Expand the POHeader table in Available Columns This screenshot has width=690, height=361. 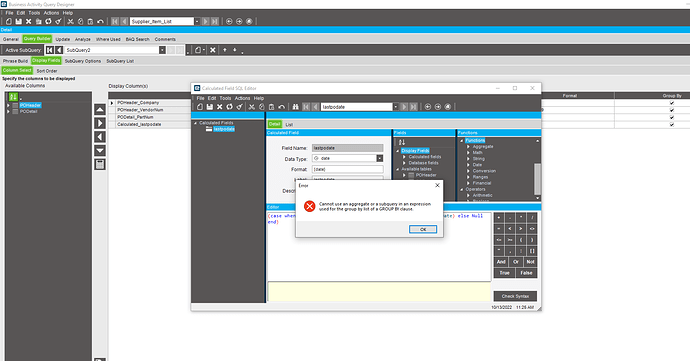tap(8, 105)
